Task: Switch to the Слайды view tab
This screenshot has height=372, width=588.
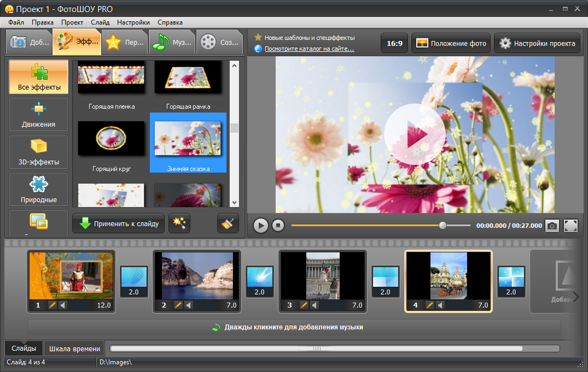Action: pos(24,349)
